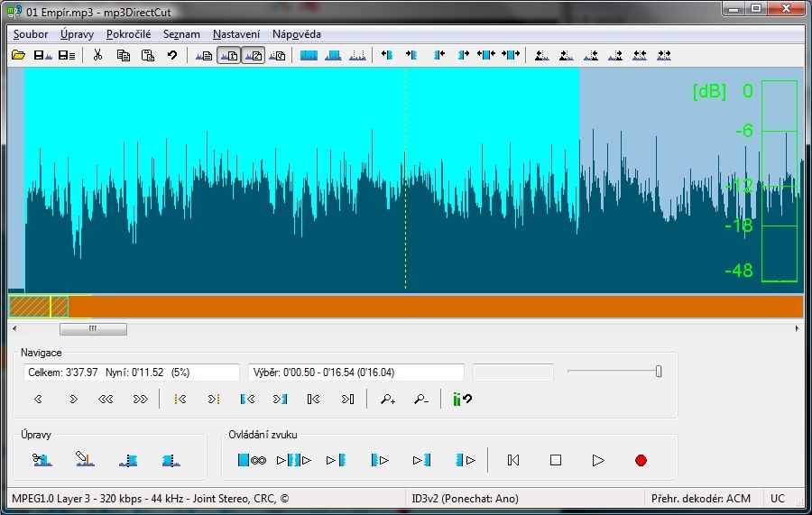Open the Soubor menu

tap(31, 34)
